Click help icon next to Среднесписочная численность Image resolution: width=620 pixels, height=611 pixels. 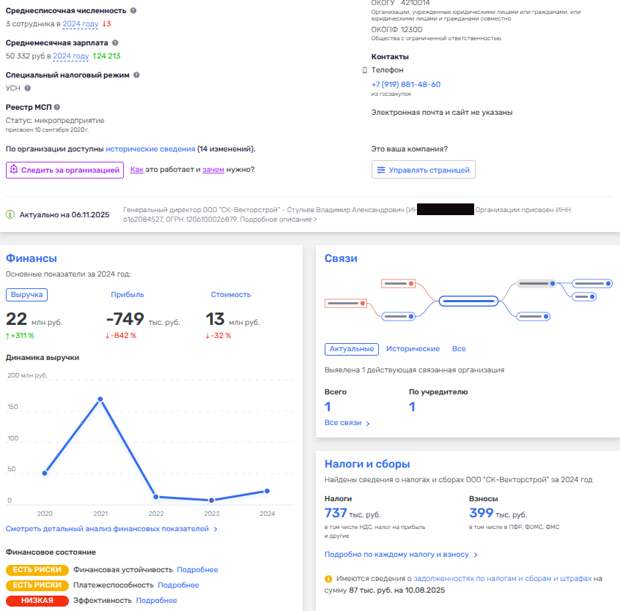tap(135, 10)
